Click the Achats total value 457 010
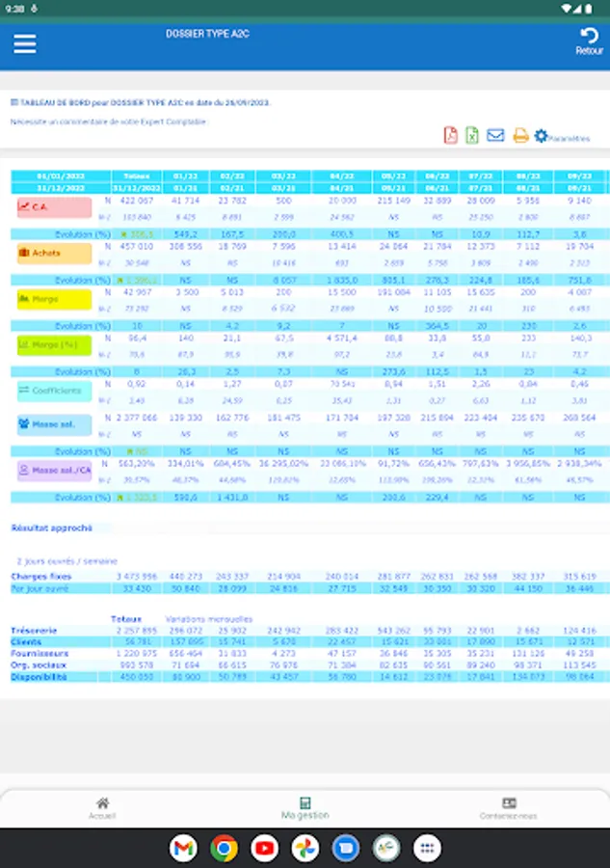The width and height of the screenshot is (610, 868). pos(137,246)
